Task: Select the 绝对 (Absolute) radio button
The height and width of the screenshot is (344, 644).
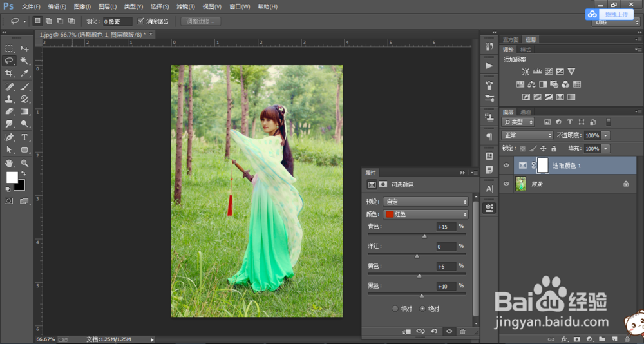Action: coord(422,309)
